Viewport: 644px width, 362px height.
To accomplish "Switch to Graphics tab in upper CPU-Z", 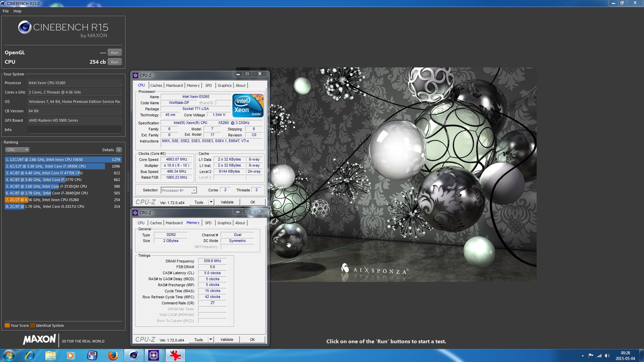I will click(224, 85).
